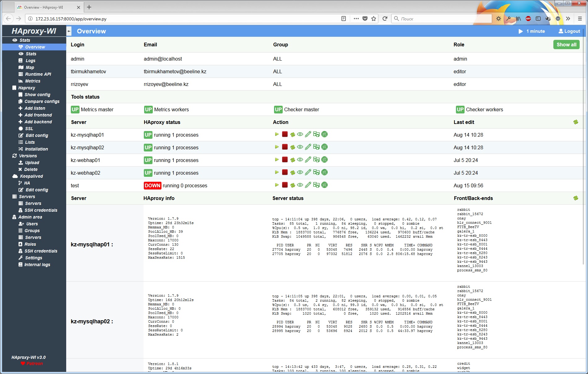Click the address bar URL
The image size is (588, 374).
click(x=71, y=19)
